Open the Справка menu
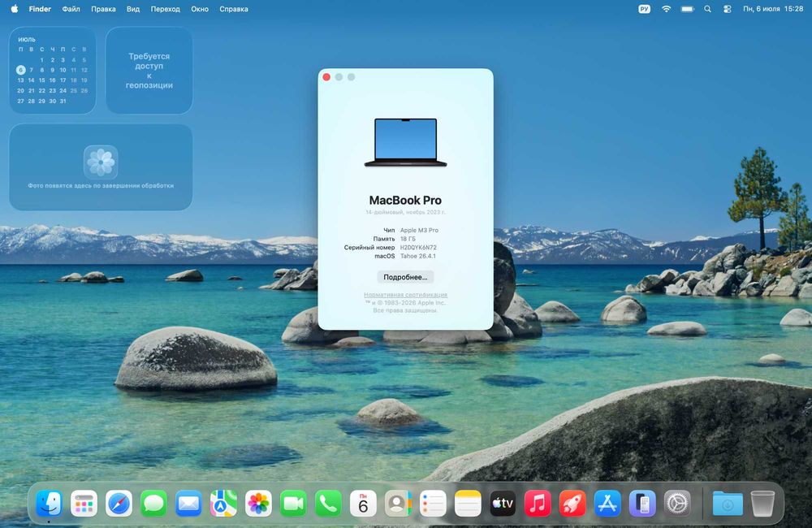This screenshot has width=812, height=528. point(234,9)
